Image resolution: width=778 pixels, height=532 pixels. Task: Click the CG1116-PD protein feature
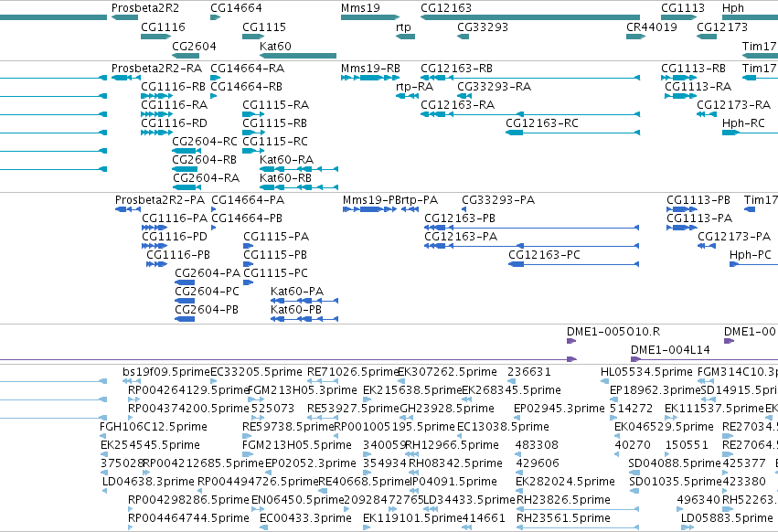pos(155,246)
